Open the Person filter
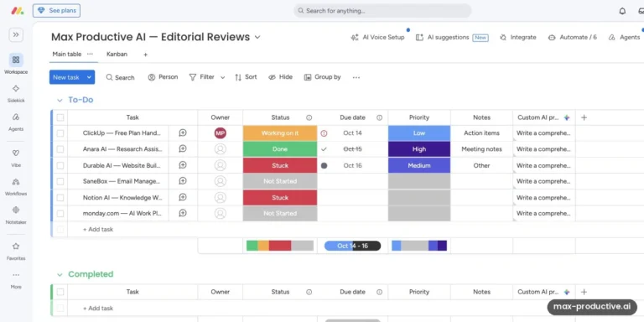The height and width of the screenshot is (322, 644). click(163, 77)
